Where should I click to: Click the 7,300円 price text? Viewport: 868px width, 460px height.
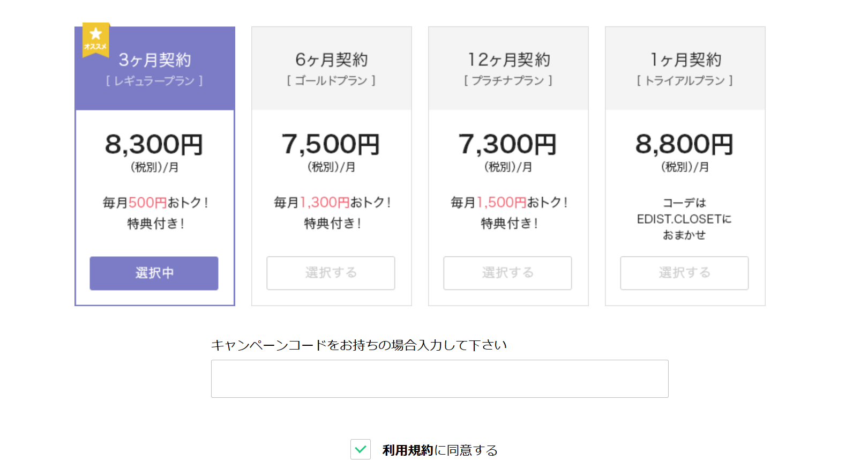(508, 145)
